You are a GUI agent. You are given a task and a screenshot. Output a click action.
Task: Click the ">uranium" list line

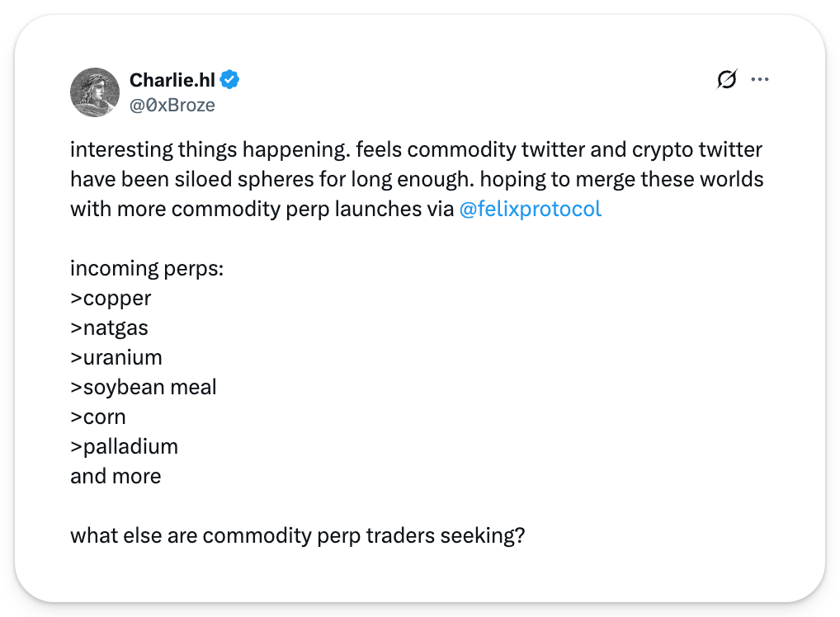point(116,357)
